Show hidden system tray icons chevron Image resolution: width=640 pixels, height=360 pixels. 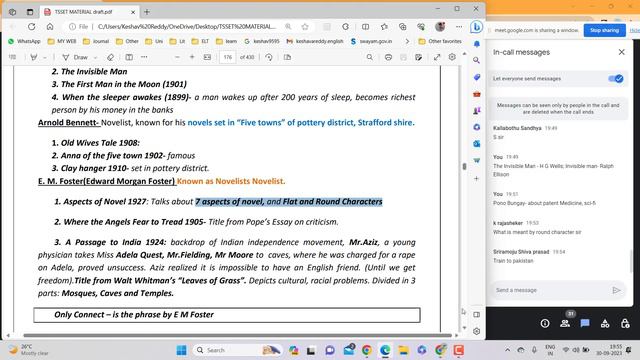pyautogui.click(x=507, y=350)
